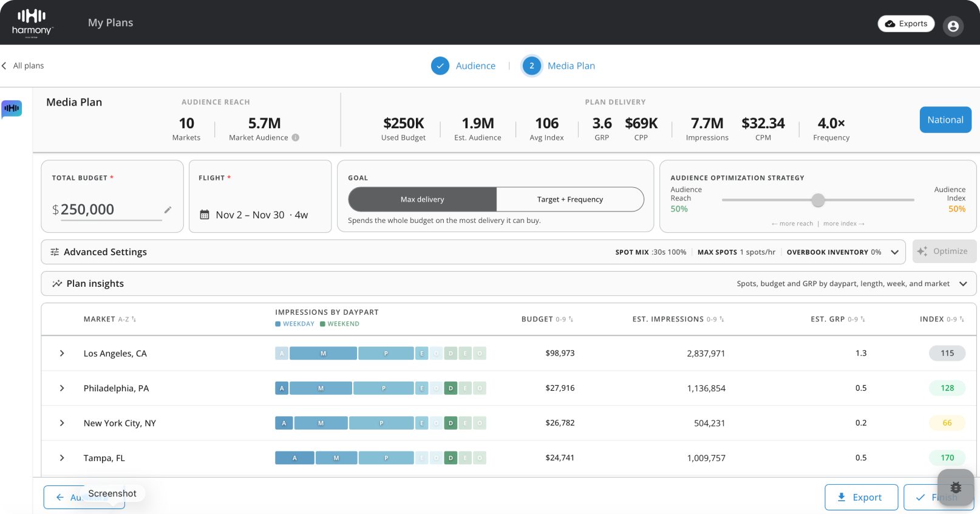Viewport: 980px width, 514px height.
Task: Click the Harmony logo in the header
Action: point(32,23)
